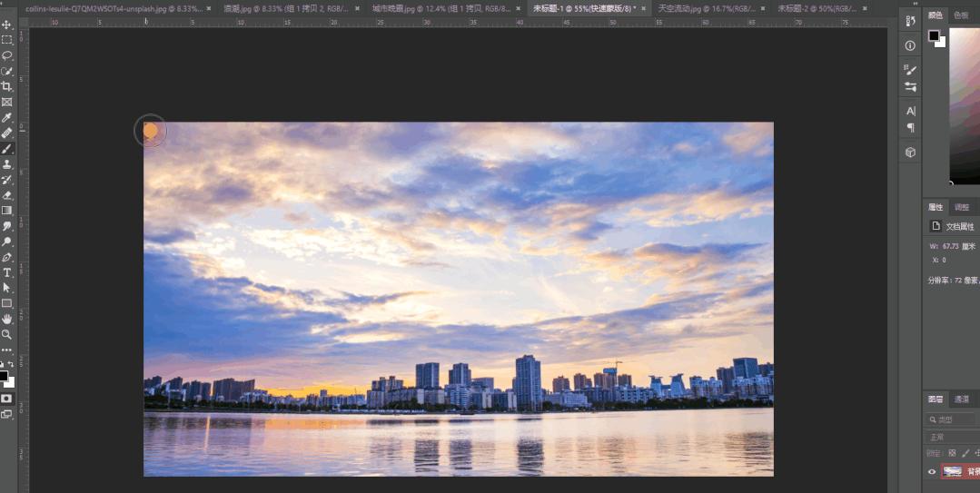This screenshot has height=493, width=980.
Task: Select the Clone Stamp tool
Action: coord(6,164)
